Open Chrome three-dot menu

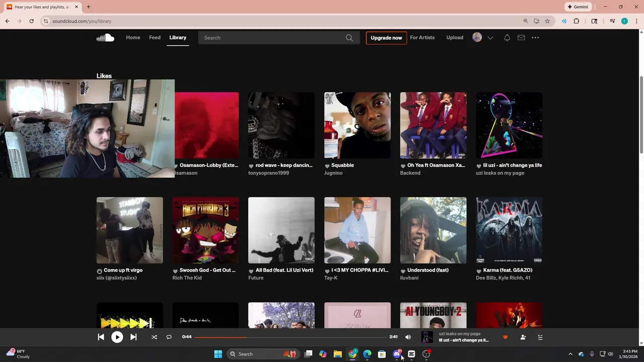pyautogui.click(x=636, y=21)
